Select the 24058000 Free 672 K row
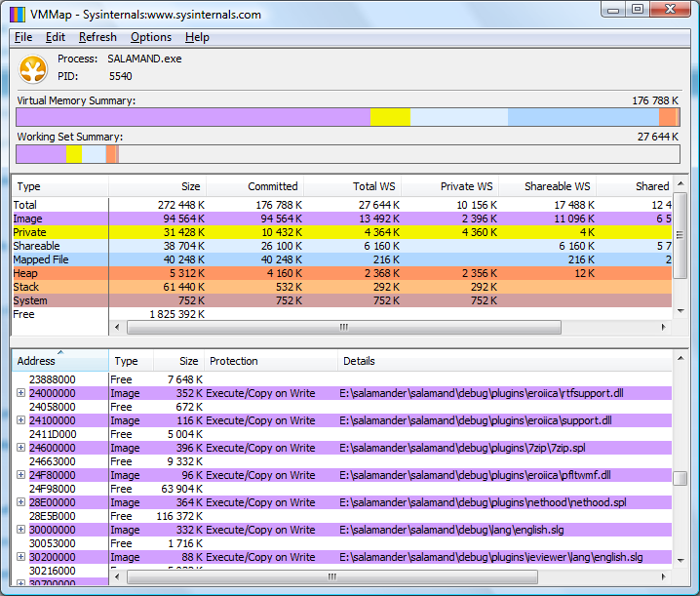Viewport: 700px width, 596px height. tap(342, 407)
